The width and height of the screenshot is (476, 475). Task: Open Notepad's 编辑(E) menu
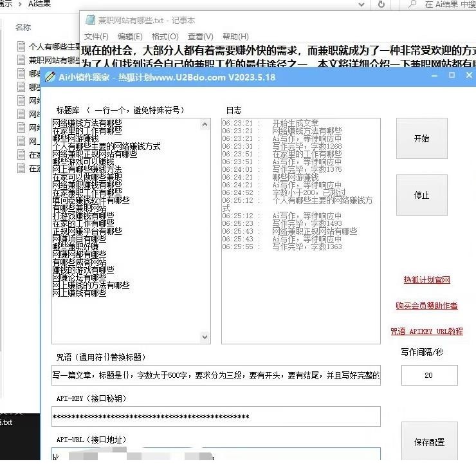point(130,37)
